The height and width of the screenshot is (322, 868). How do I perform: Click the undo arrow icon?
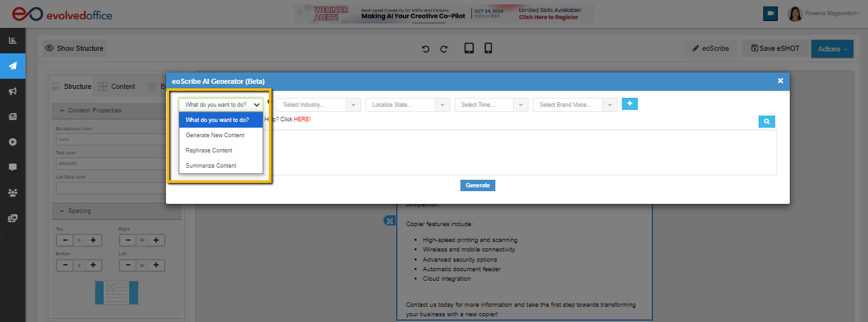point(426,49)
